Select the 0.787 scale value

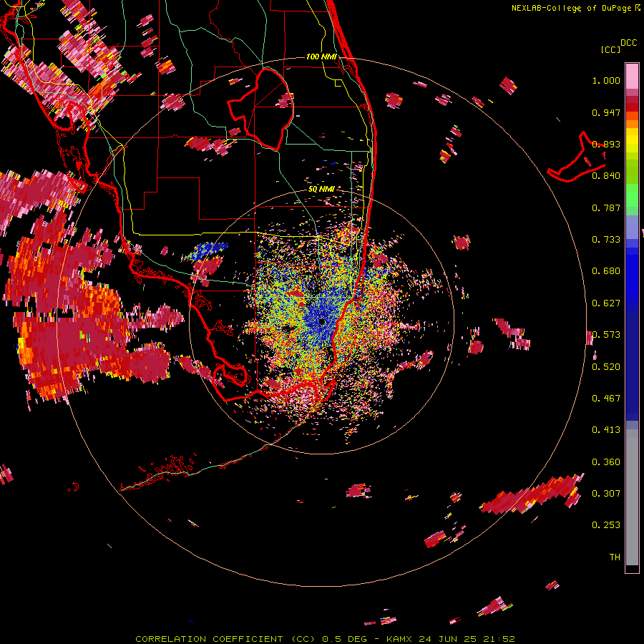click(606, 208)
